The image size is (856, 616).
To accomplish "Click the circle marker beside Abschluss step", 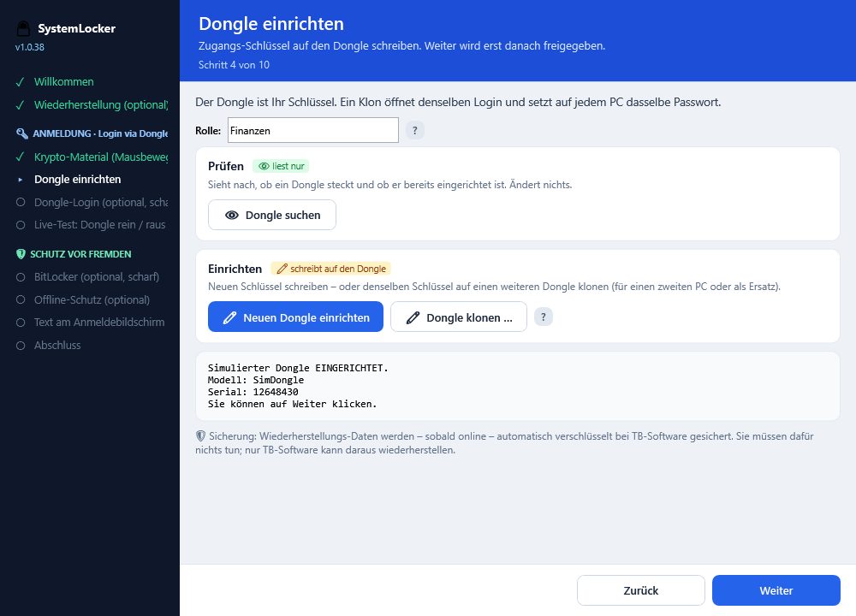I will click(x=21, y=346).
